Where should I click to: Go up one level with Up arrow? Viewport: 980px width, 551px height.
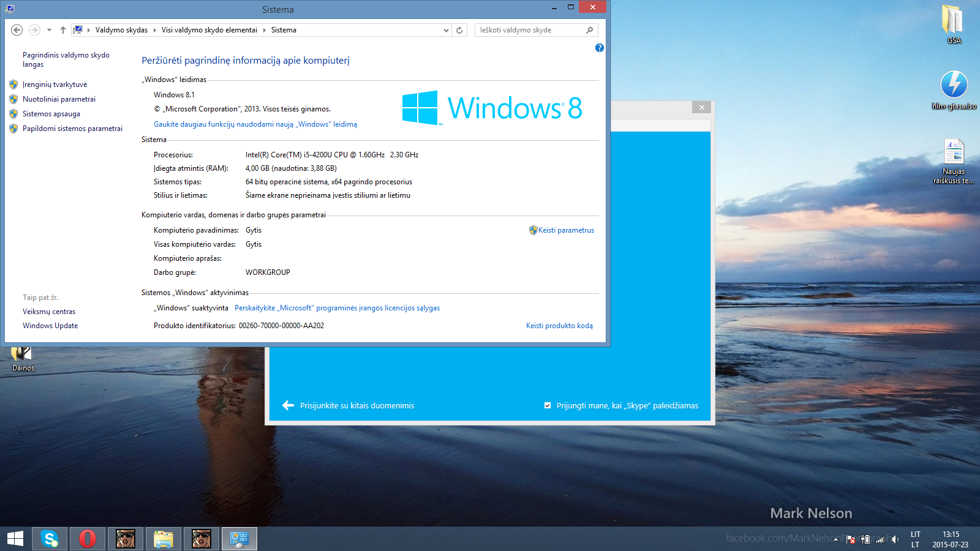tap(62, 30)
